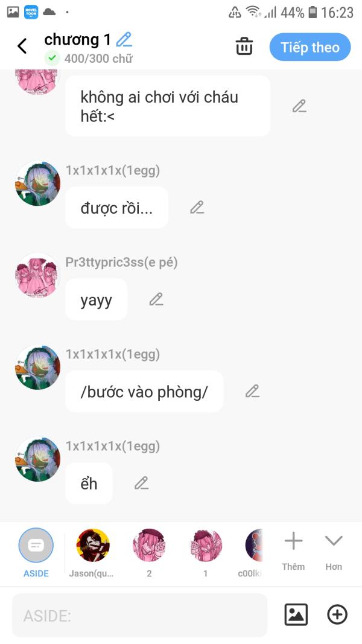Image resolution: width=362 pixels, height=644 pixels.
Task: Add a new character with Thêm
Action: tap(293, 552)
